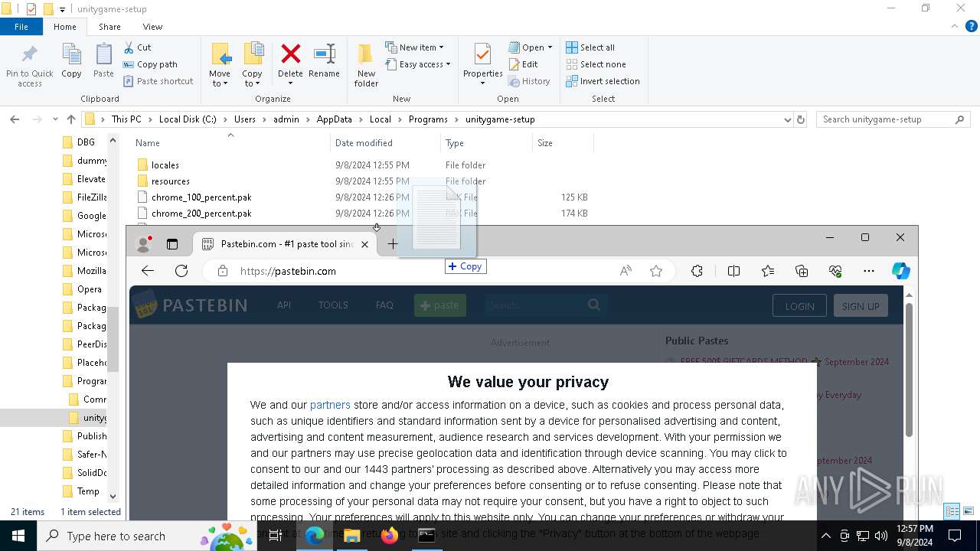This screenshot has width=980, height=551.
Task: Close the Pastebin.com browser tab
Action: click(x=364, y=244)
